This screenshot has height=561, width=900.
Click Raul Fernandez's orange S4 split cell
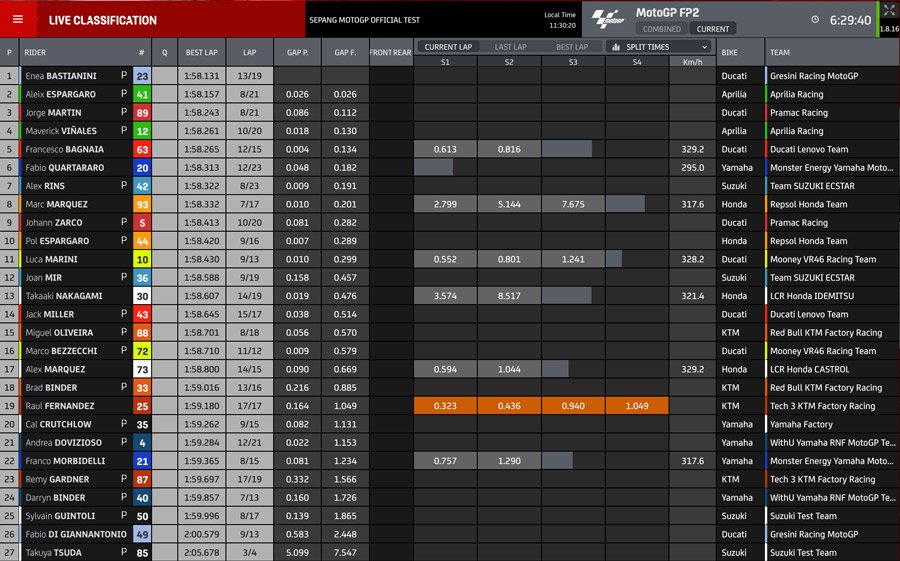pyautogui.click(x=637, y=406)
